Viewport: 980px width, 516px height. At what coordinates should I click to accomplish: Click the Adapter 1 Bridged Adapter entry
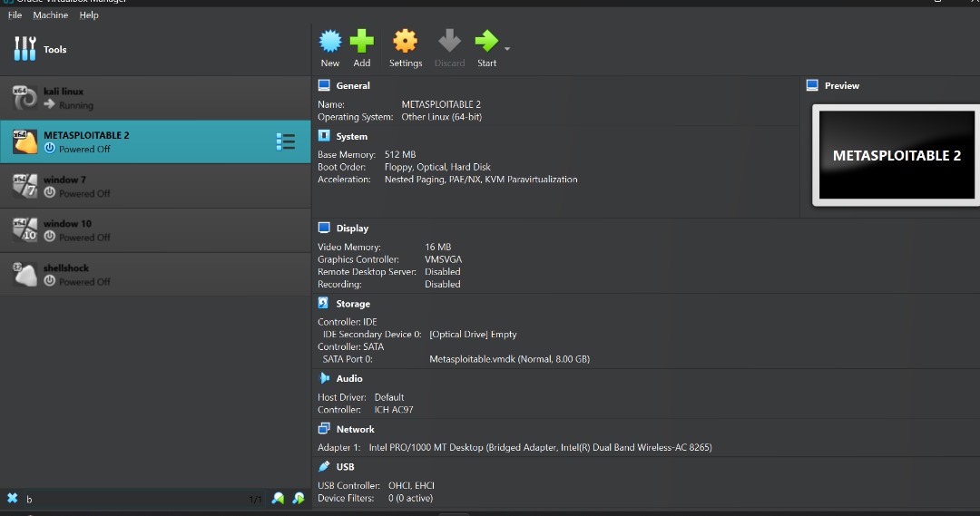tap(540, 447)
